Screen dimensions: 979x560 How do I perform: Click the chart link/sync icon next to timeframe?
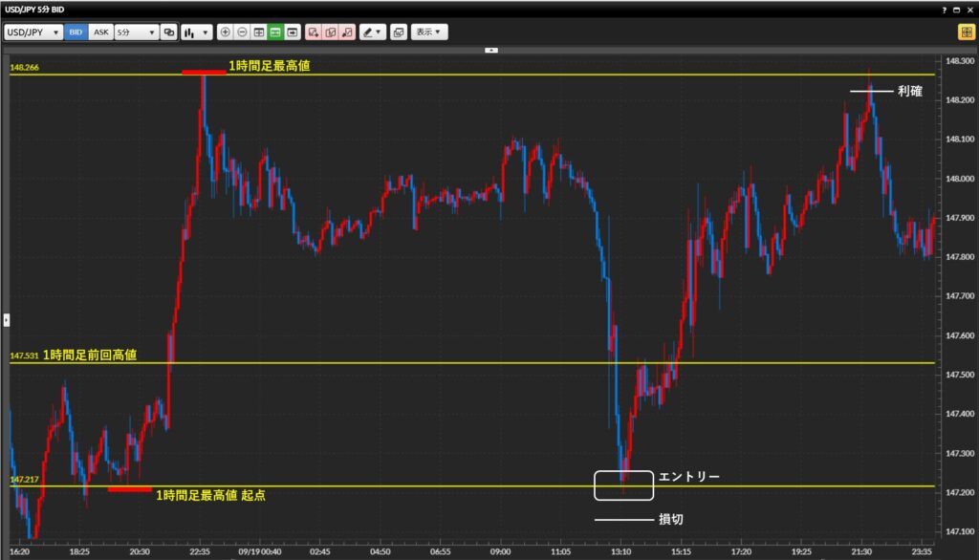click(169, 32)
